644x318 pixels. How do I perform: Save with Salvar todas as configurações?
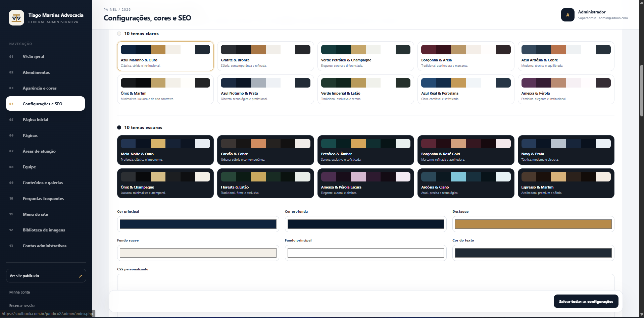point(586,302)
